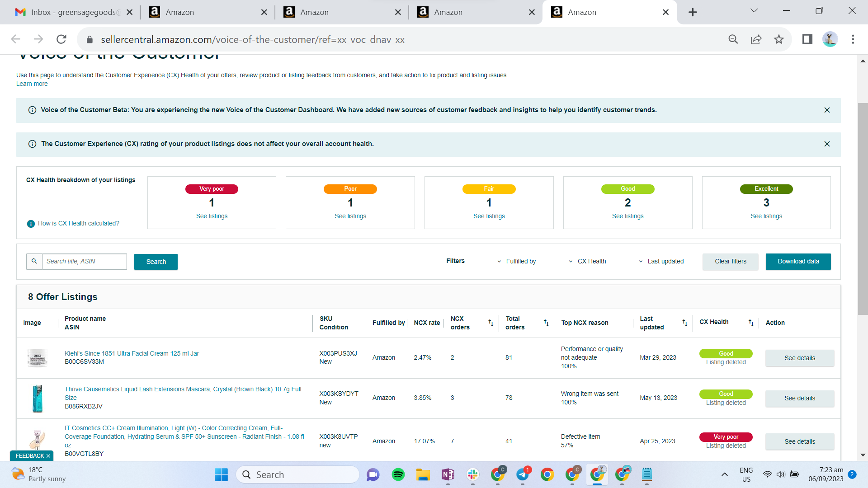This screenshot has width=868, height=488.
Task: Open Notepad from the taskbar
Action: coord(647,474)
